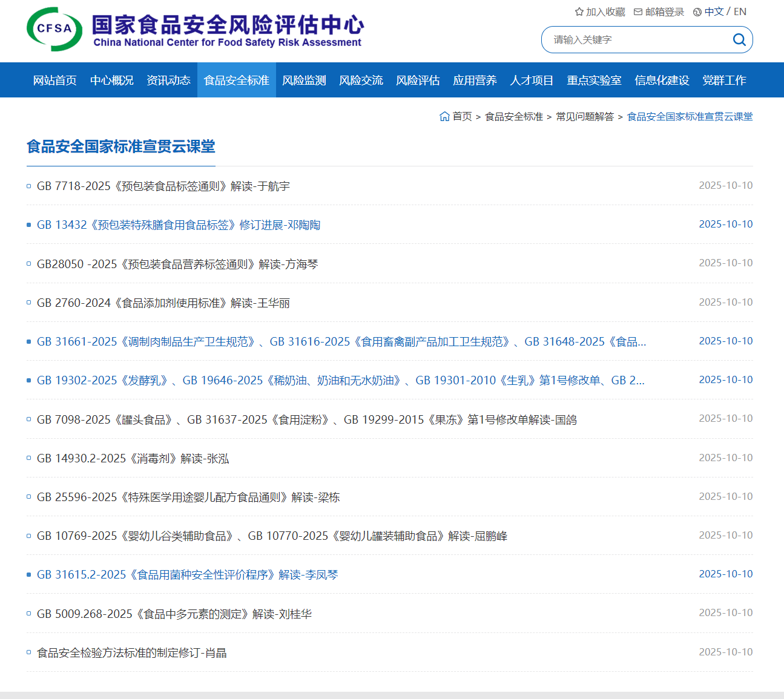The image size is (784, 699).
Task: Open the 网站首页 menu item
Action: coord(54,80)
